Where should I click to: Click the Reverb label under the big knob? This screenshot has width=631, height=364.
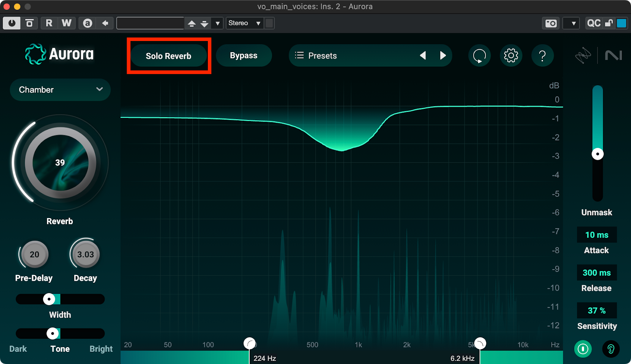coord(60,221)
